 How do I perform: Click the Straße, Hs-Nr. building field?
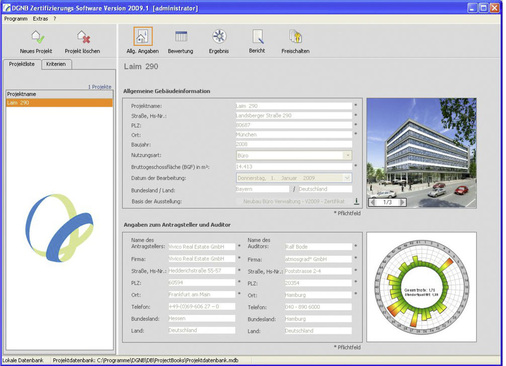point(294,116)
